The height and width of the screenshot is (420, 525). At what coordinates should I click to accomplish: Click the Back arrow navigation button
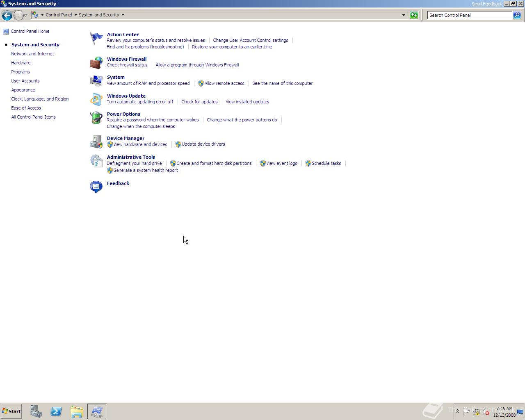click(x=7, y=15)
